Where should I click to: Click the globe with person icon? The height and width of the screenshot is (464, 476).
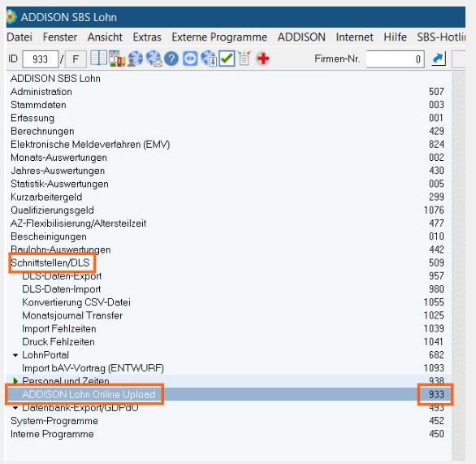click(135, 59)
